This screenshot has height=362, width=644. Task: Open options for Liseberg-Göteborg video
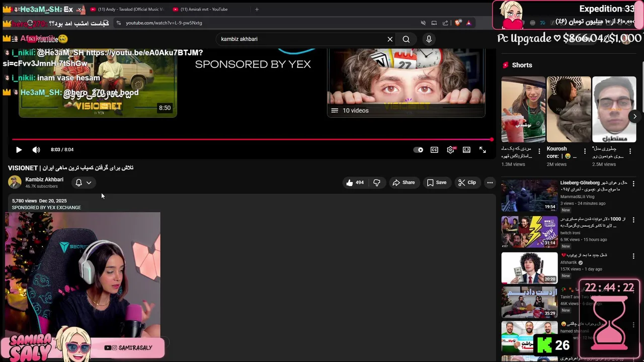tap(633, 184)
